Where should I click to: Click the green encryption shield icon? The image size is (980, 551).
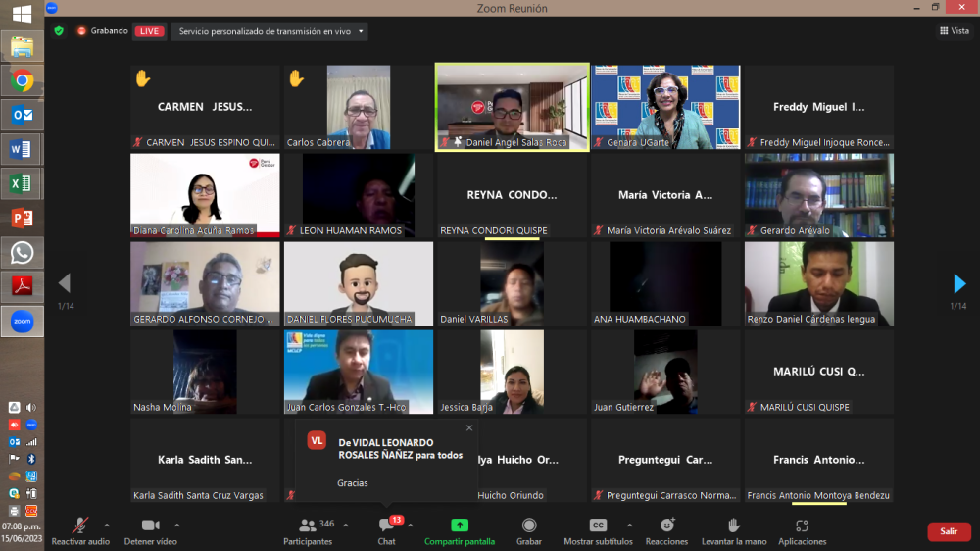click(59, 31)
